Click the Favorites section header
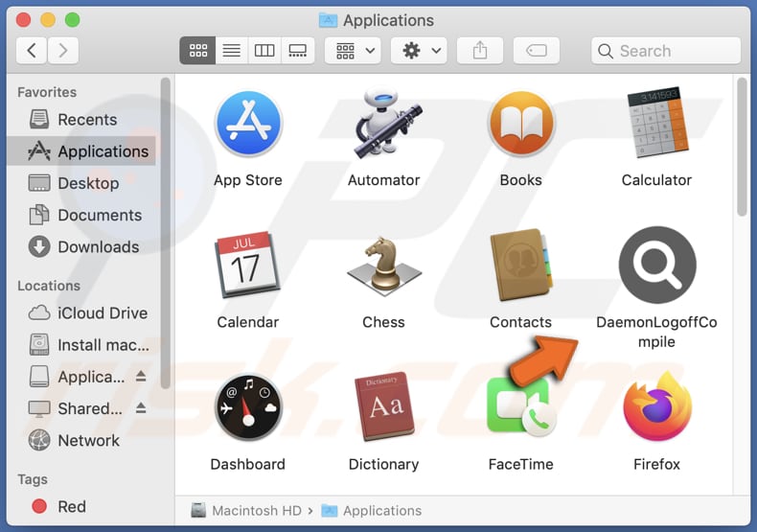The image size is (757, 532). click(47, 92)
